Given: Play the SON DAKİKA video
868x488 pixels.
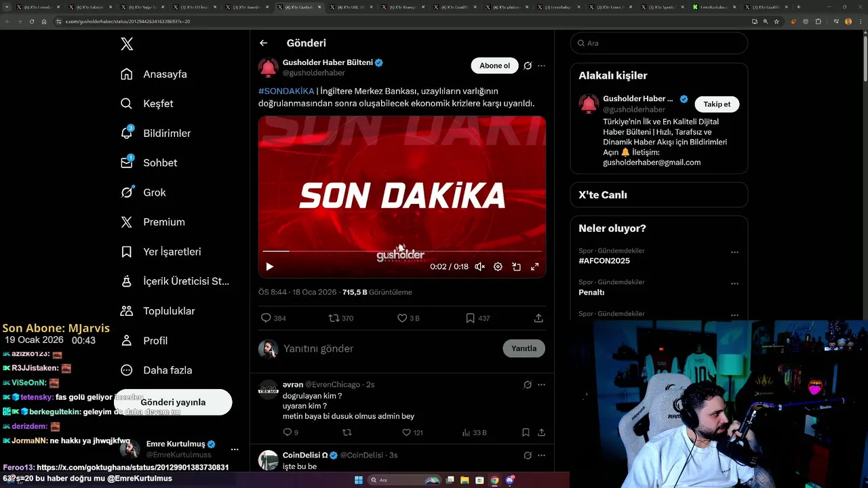Looking at the screenshot, I should click(x=269, y=266).
